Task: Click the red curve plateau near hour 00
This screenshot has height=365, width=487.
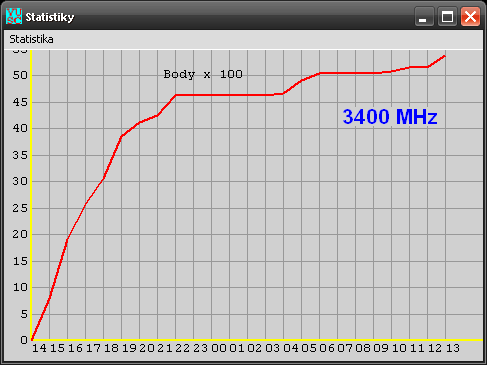Action: coord(219,95)
